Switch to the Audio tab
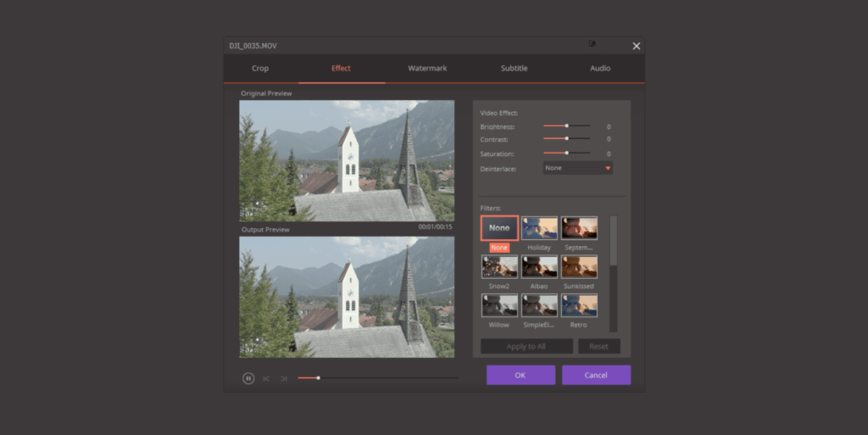 click(600, 68)
